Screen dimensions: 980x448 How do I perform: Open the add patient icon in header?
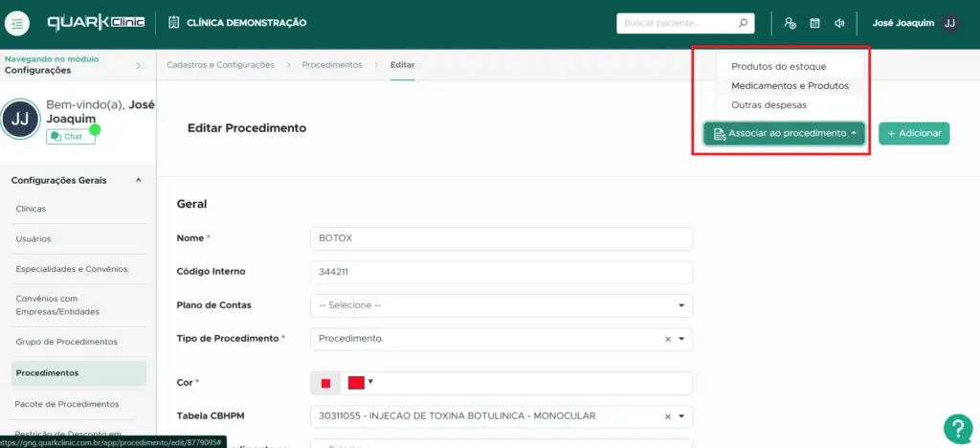pyautogui.click(x=790, y=23)
